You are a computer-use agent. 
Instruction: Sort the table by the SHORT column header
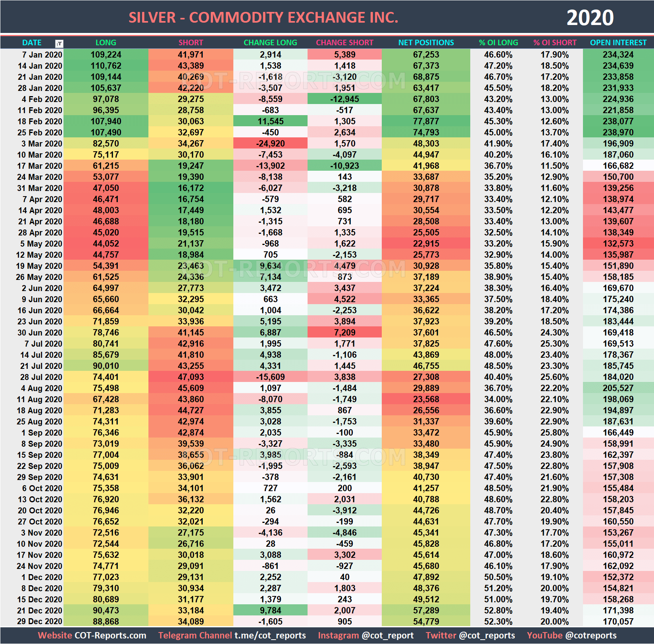tap(191, 43)
